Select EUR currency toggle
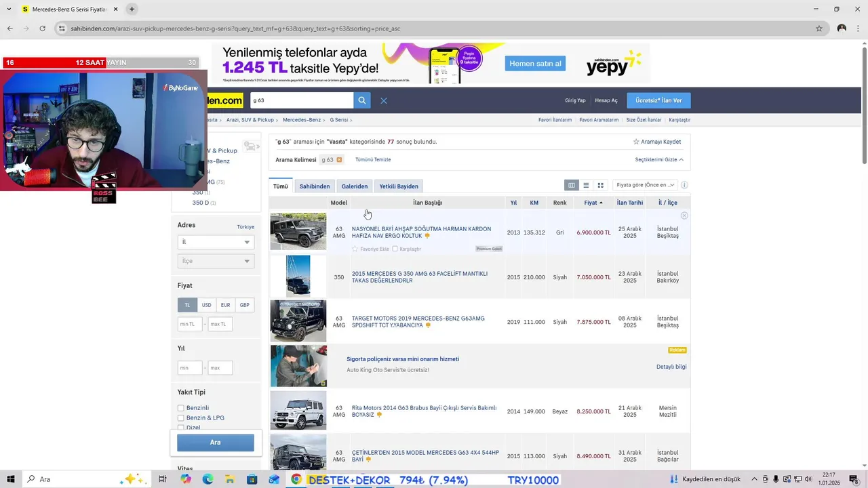868x488 pixels. [225, 305]
